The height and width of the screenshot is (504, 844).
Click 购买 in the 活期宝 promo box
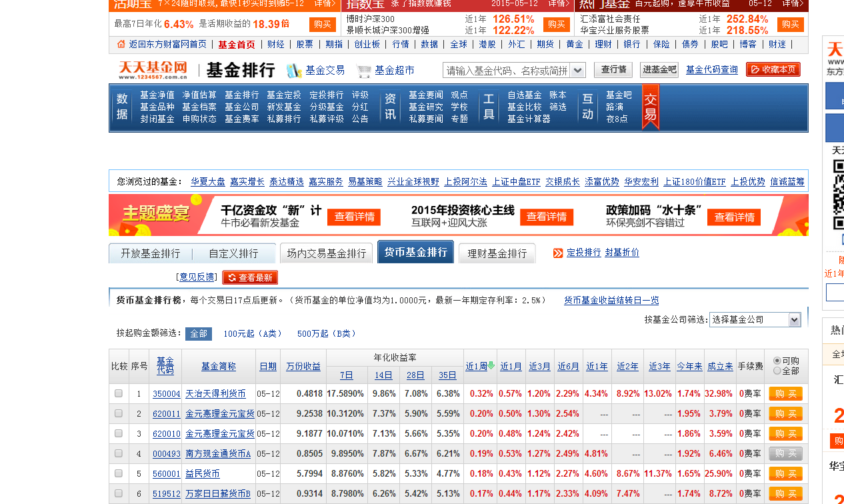pyautogui.click(x=323, y=24)
